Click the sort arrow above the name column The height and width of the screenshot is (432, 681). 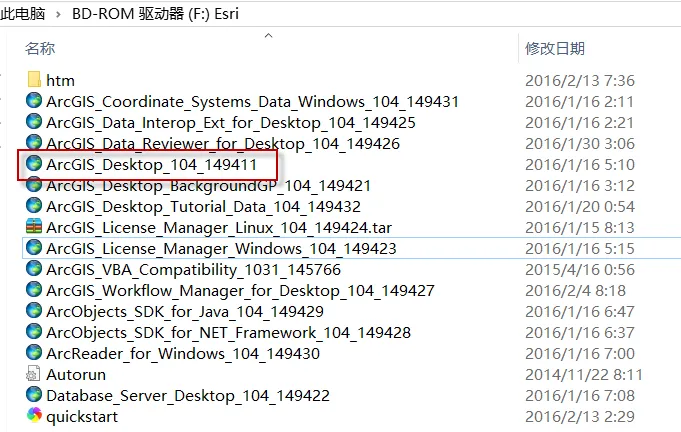268,36
